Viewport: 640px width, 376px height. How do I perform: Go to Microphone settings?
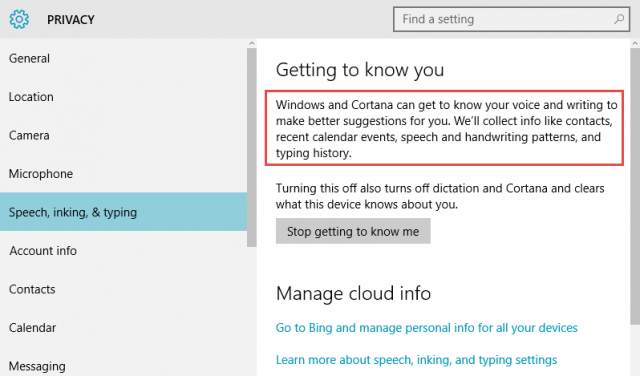point(123,174)
